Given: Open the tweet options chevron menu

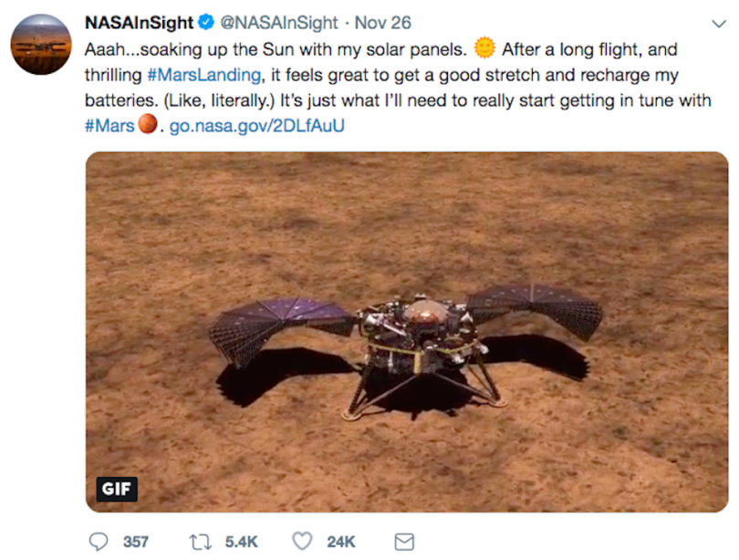Looking at the screenshot, I should click(715, 23).
